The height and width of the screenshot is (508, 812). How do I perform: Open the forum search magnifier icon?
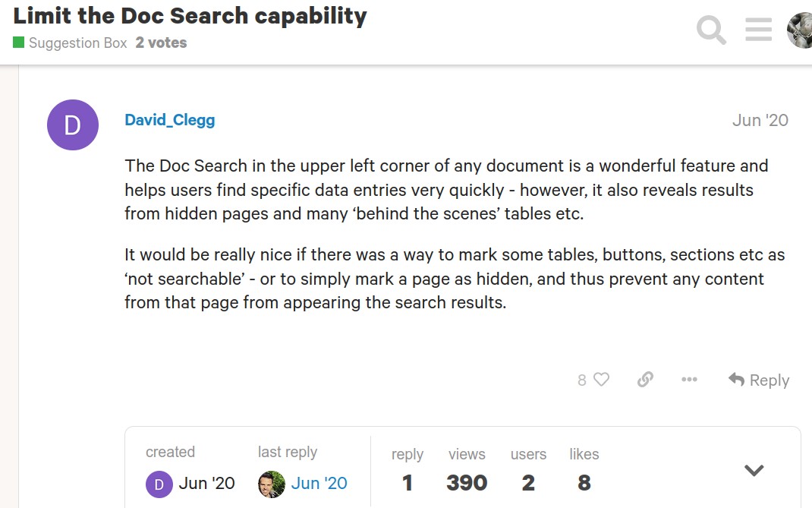pyautogui.click(x=711, y=30)
